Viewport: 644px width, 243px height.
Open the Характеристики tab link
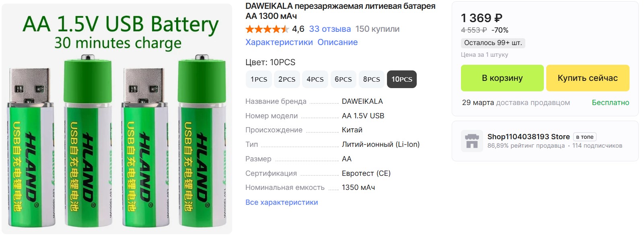point(279,42)
